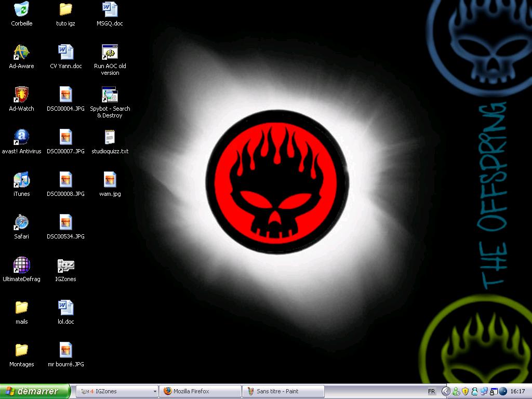This screenshot has width=532, height=399.
Task: Select the Safari shortcut icon
Action: pyautogui.click(x=21, y=227)
